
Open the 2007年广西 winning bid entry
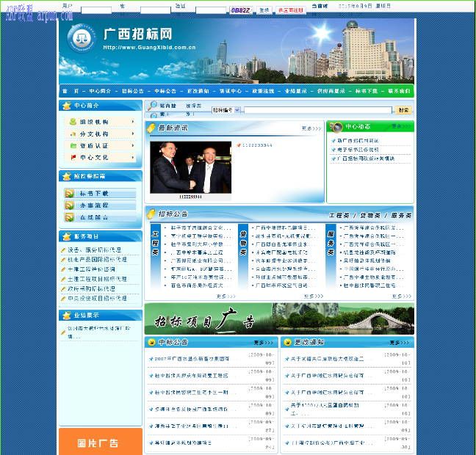pos(192,359)
